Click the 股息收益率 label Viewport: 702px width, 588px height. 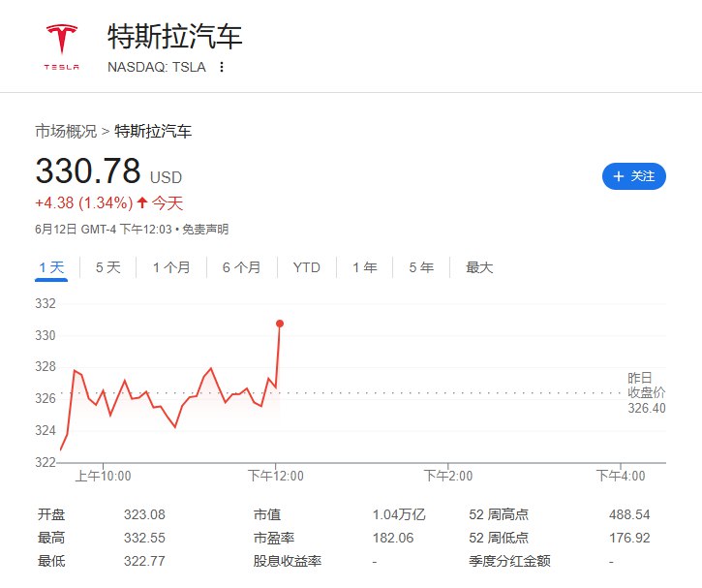(x=288, y=561)
